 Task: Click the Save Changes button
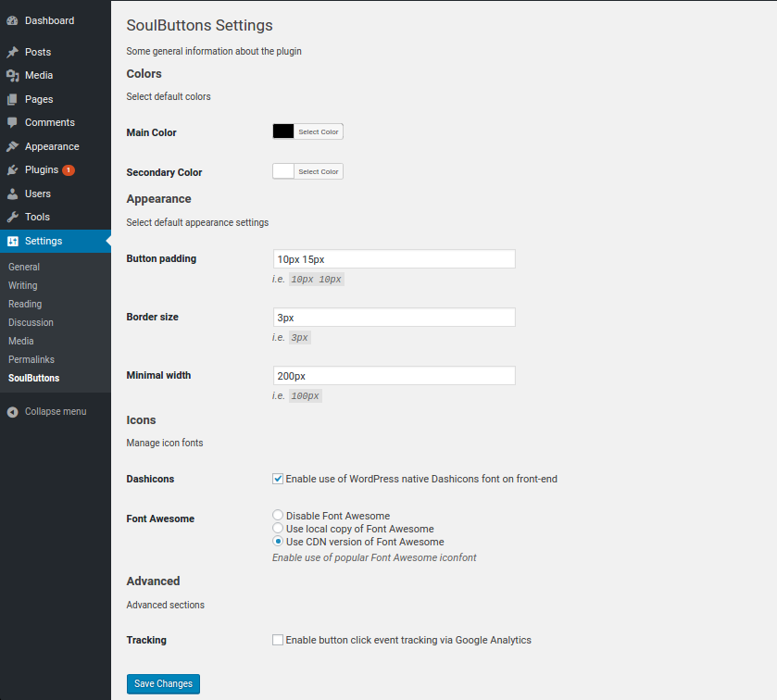point(163,683)
